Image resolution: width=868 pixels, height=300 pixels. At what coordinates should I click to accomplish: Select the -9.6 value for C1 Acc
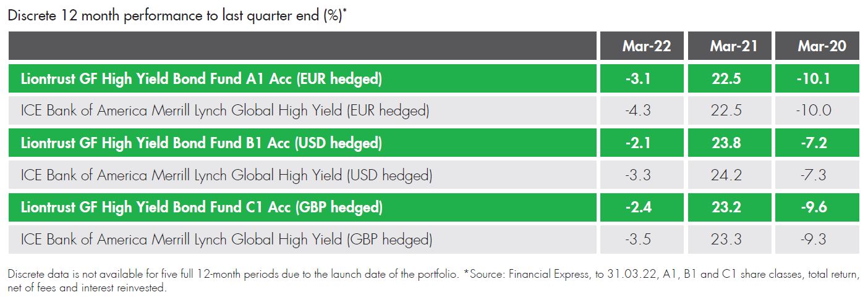pyautogui.click(x=817, y=207)
